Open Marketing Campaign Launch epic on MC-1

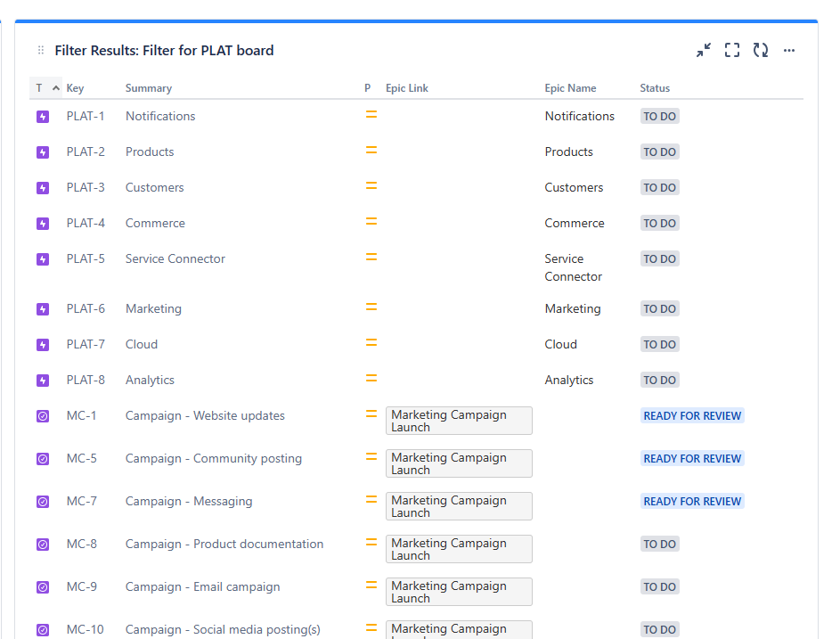[x=459, y=421]
